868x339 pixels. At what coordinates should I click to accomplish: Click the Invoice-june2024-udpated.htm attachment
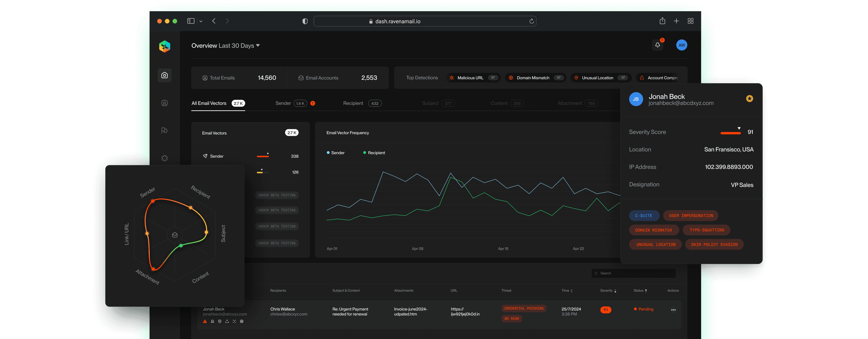[410, 312]
